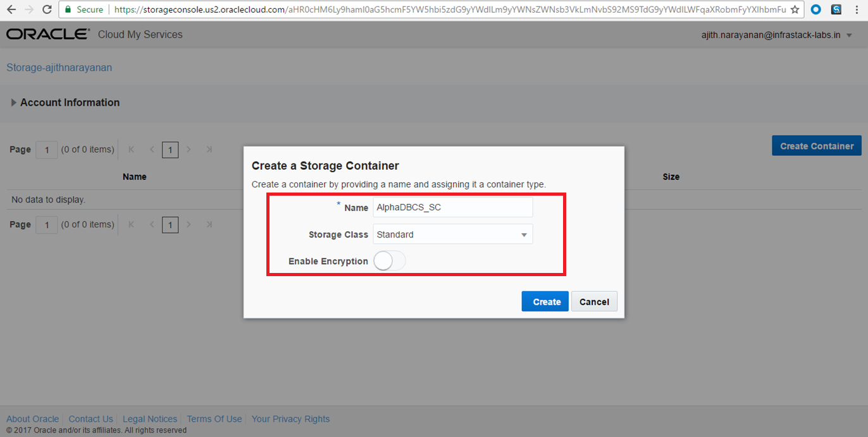Open the Storage Class dropdown
Viewport: 868px width, 437px height.
coord(453,234)
